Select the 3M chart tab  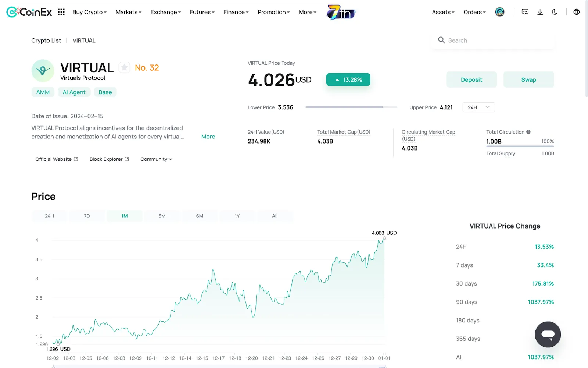162,216
